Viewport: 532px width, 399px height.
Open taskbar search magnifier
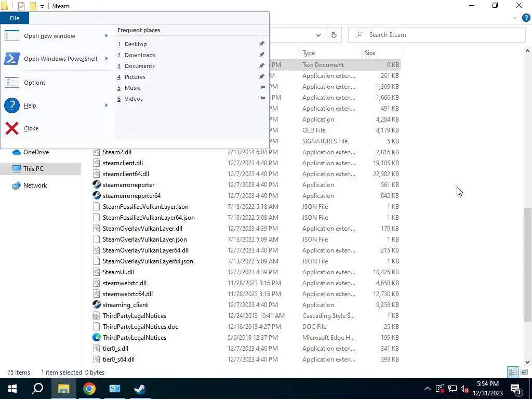(x=37, y=389)
